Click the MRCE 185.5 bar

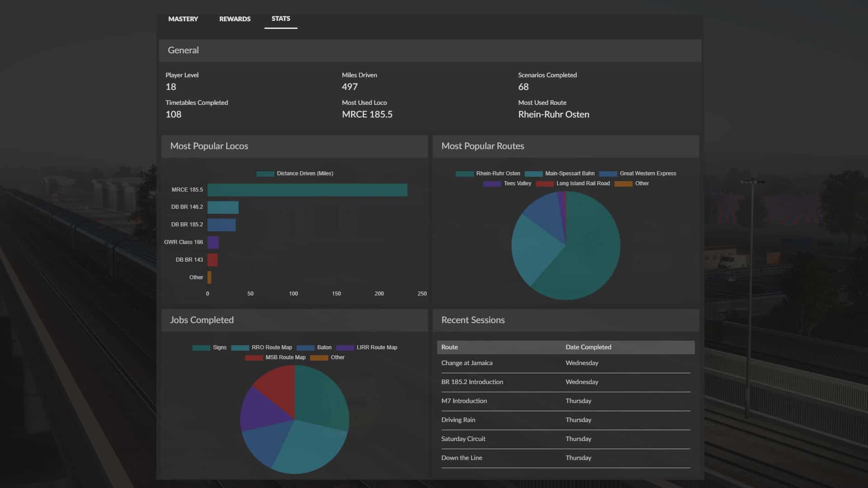pyautogui.click(x=307, y=190)
